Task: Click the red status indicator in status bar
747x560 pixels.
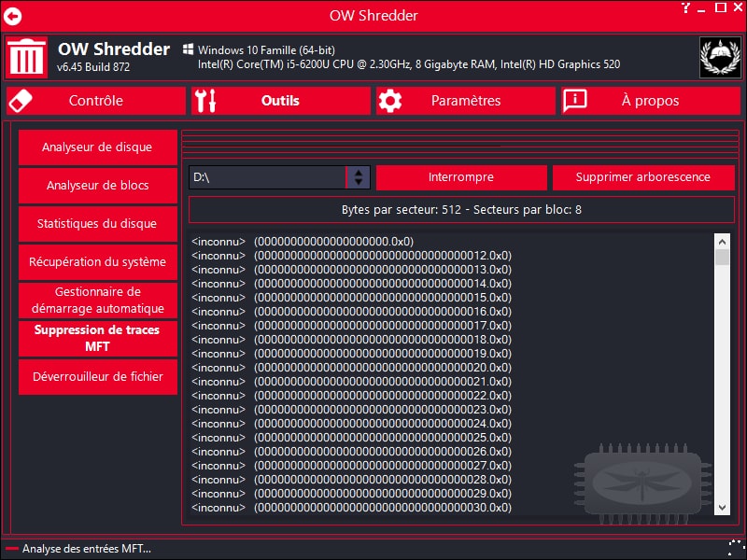Action: click(12, 549)
